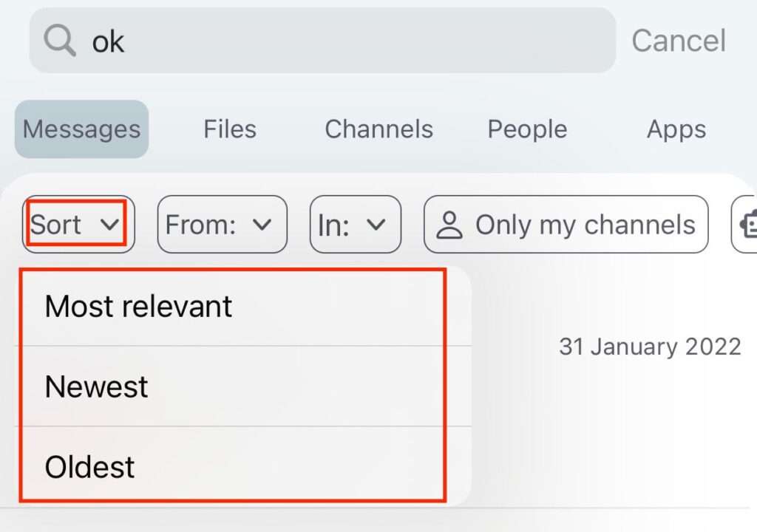Open the In: filter dropdown
This screenshot has height=532, width=757.
point(356,225)
